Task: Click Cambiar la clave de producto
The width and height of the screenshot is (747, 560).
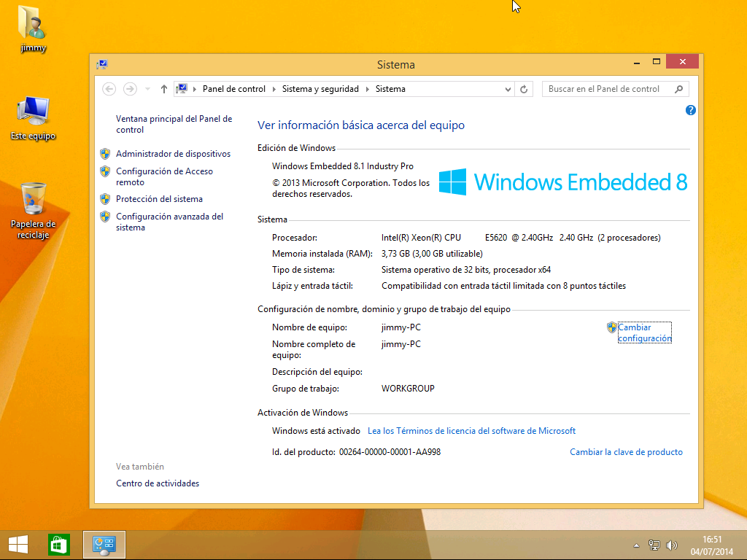Action: [626, 452]
